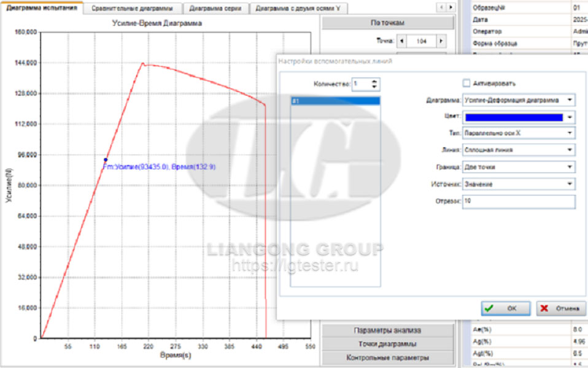The width and height of the screenshot is (588, 368).
Task: Switch to Сравнительные диаграммы tab
Action: (132, 9)
